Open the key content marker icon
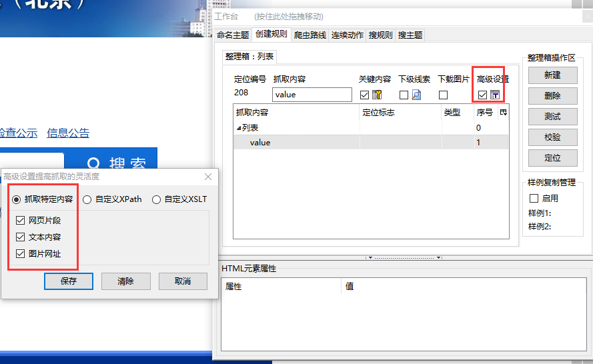The image size is (593, 364). (377, 95)
